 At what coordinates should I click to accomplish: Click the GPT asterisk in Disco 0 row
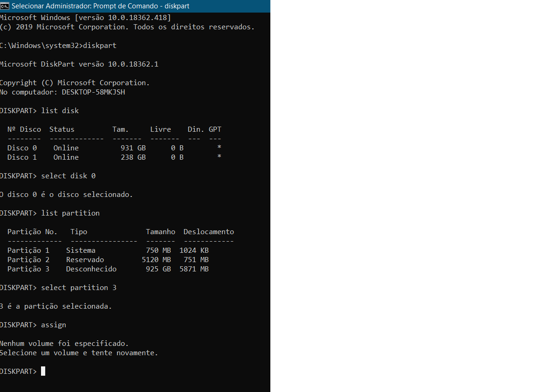pyautogui.click(x=219, y=147)
